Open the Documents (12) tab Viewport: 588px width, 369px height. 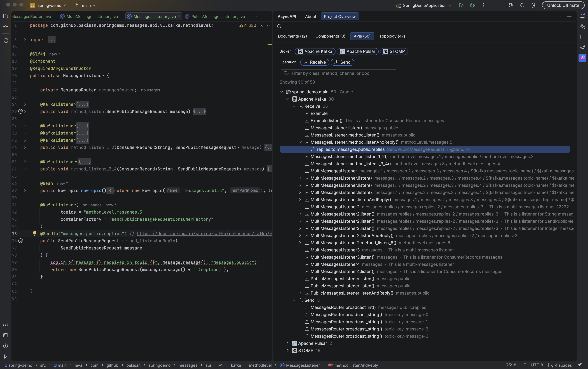(292, 36)
